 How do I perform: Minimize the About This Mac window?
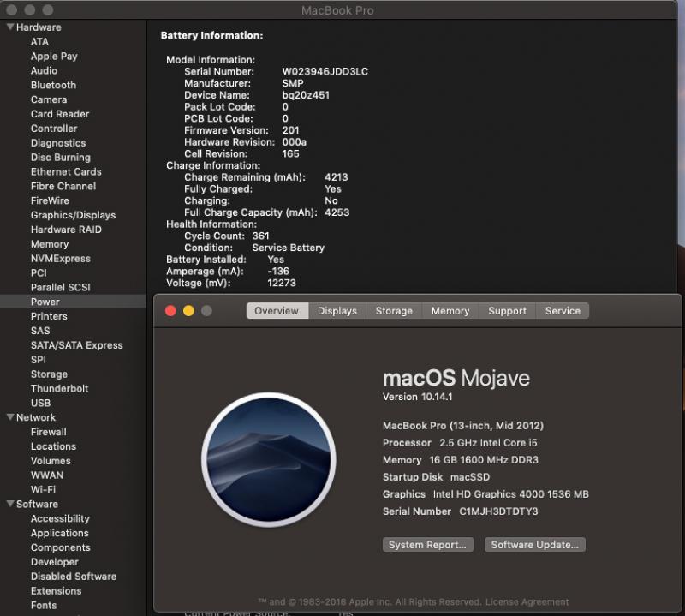(188, 311)
